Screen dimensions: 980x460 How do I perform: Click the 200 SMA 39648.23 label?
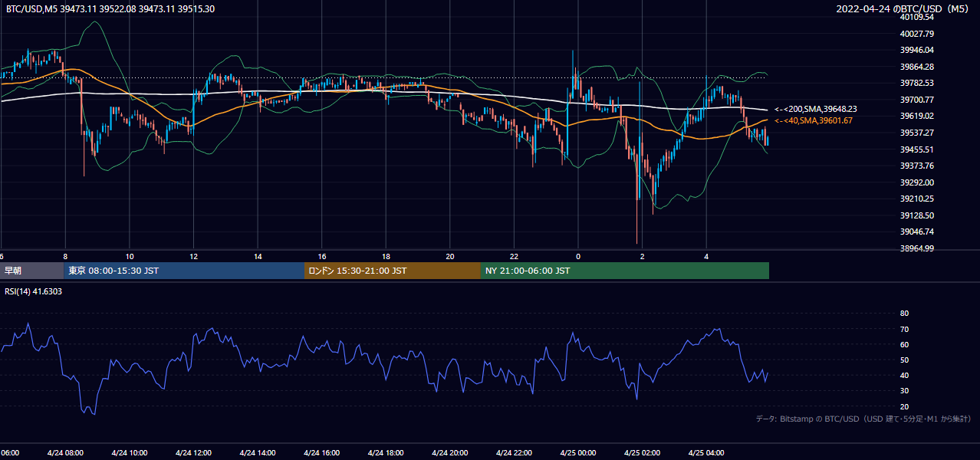click(x=815, y=110)
